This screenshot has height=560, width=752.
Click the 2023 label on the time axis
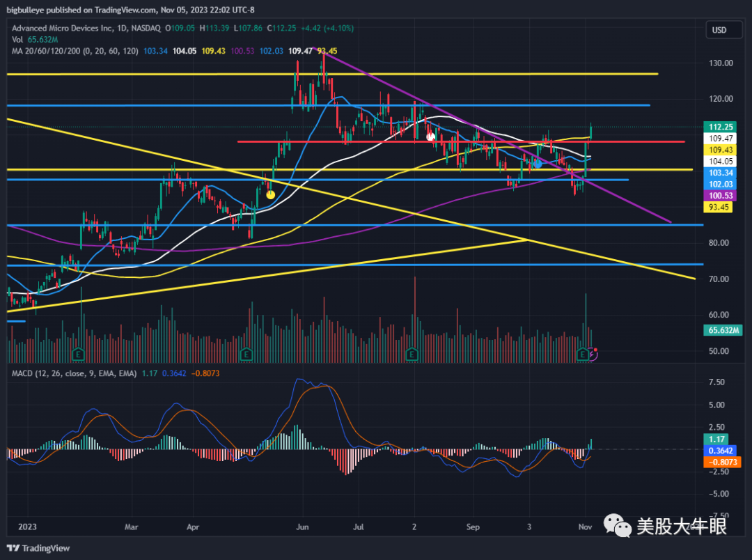pos(27,527)
